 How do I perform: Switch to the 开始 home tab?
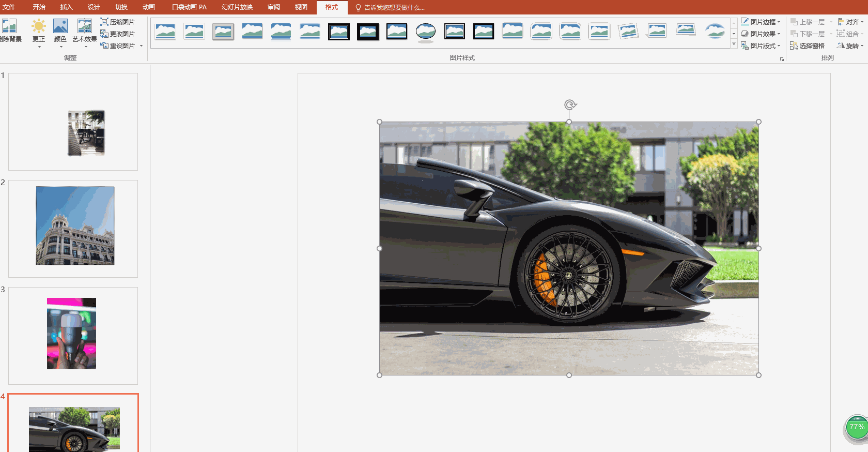39,7
